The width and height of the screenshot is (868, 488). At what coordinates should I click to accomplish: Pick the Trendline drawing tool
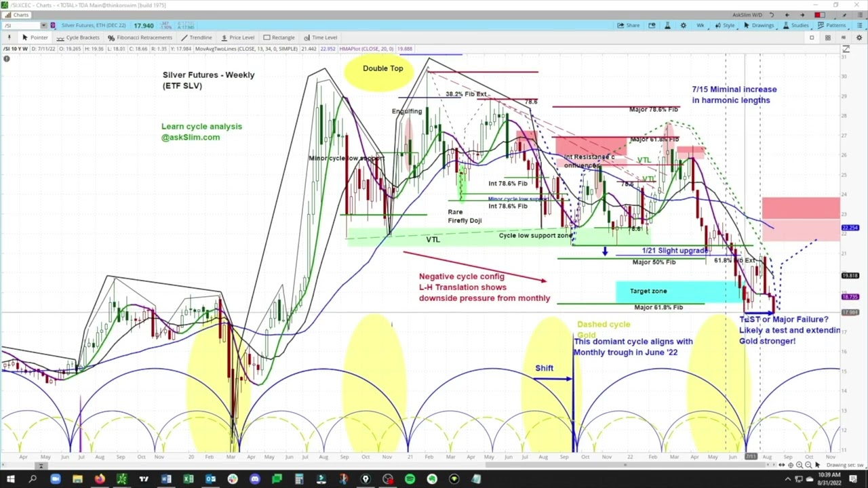(196, 37)
